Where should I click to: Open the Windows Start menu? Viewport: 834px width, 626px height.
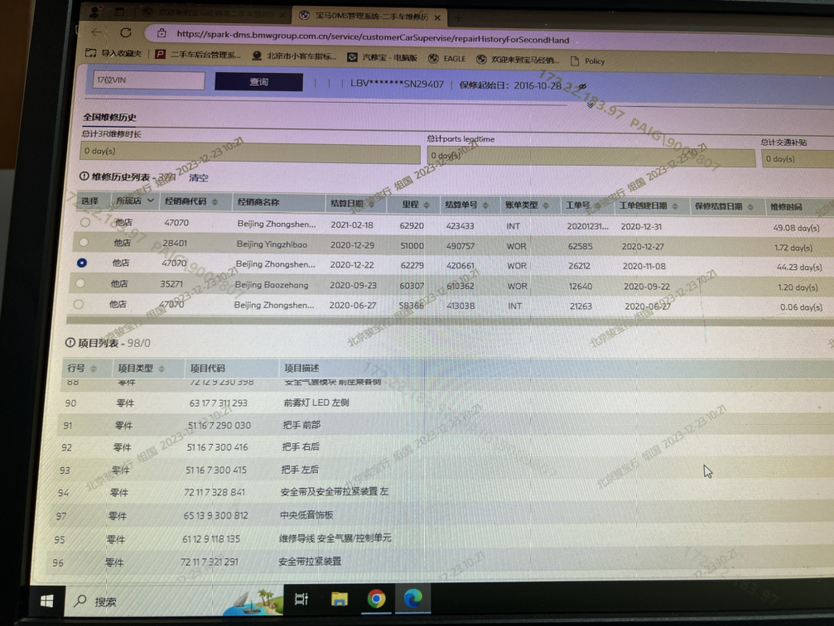pyautogui.click(x=47, y=601)
